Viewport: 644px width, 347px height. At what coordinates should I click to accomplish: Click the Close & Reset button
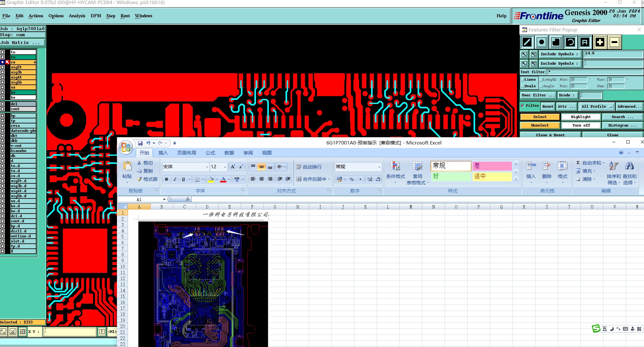click(x=550, y=135)
